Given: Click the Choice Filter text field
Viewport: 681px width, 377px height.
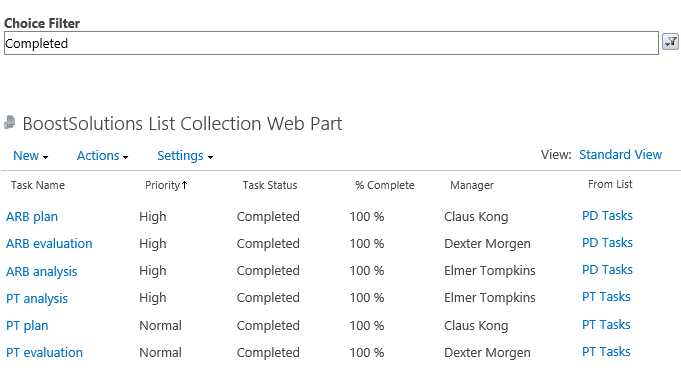Looking at the screenshot, I should pos(331,43).
